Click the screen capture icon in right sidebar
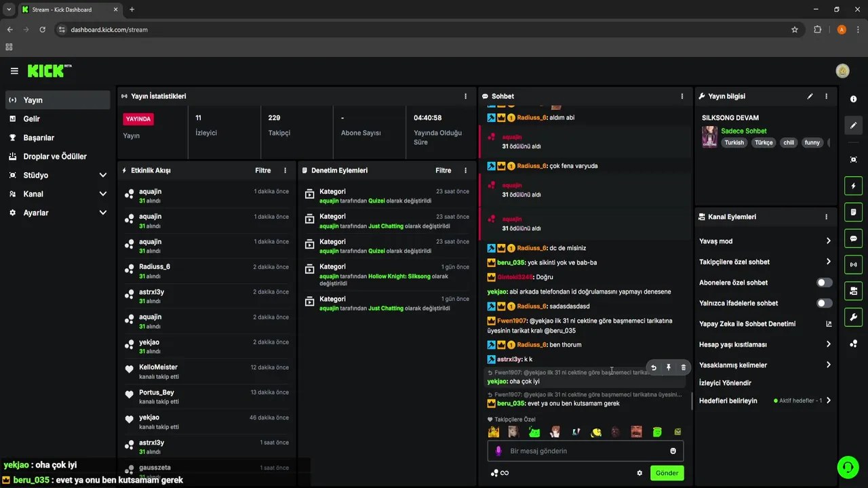 [x=853, y=159]
